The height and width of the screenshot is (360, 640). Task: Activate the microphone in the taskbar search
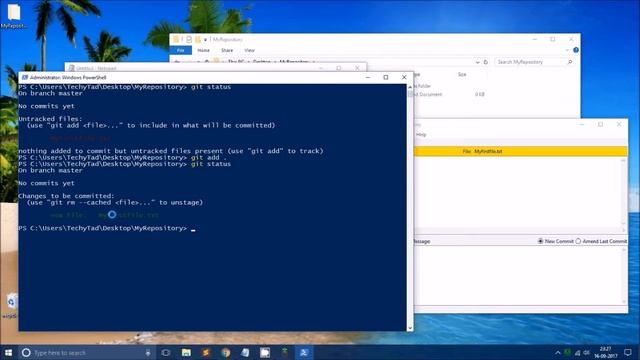(148, 353)
